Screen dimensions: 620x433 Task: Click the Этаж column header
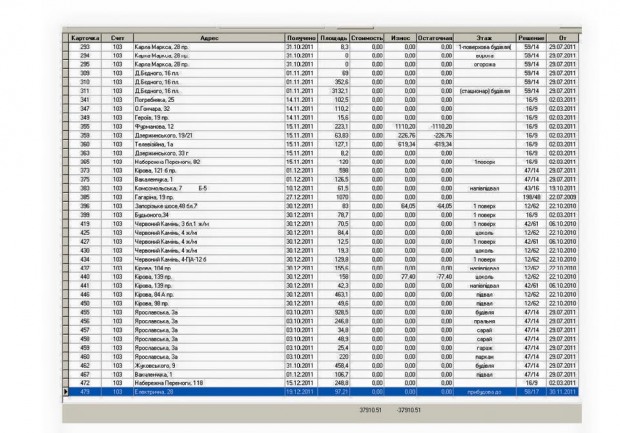(x=485, y=36)
